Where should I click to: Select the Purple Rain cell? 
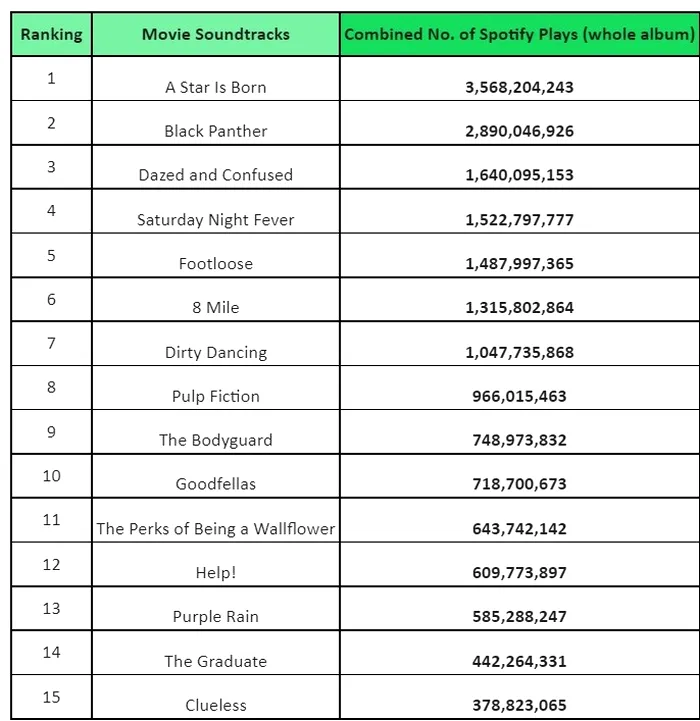[x=215, y=617]
